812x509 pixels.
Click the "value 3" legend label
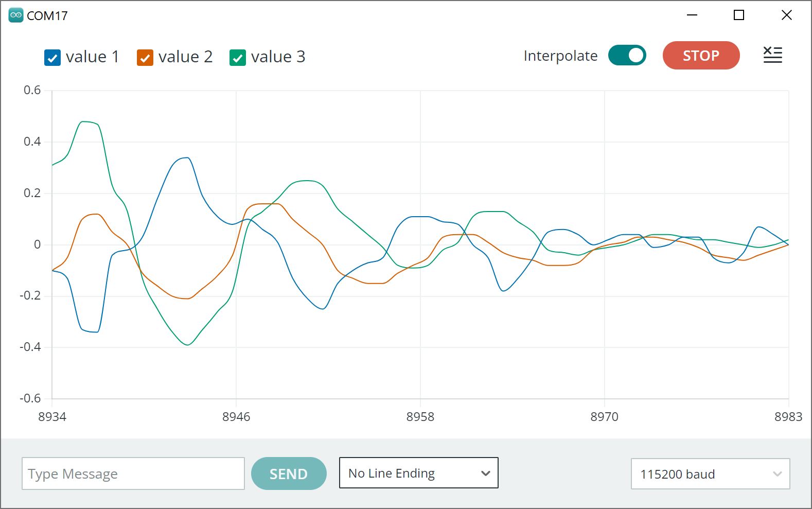278,57
